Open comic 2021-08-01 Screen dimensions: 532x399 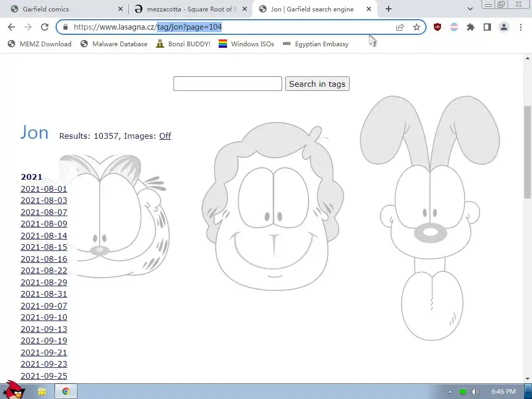click(44, 189)
